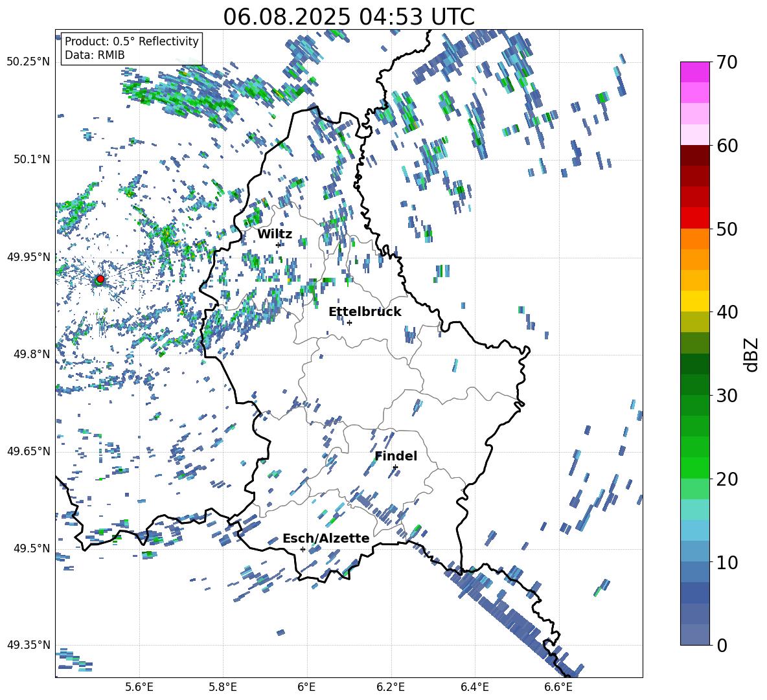The height and width of the screenshot is (700, 767).
Task: Click colorbar tick label 50
Action: click(x=727, y=229)
